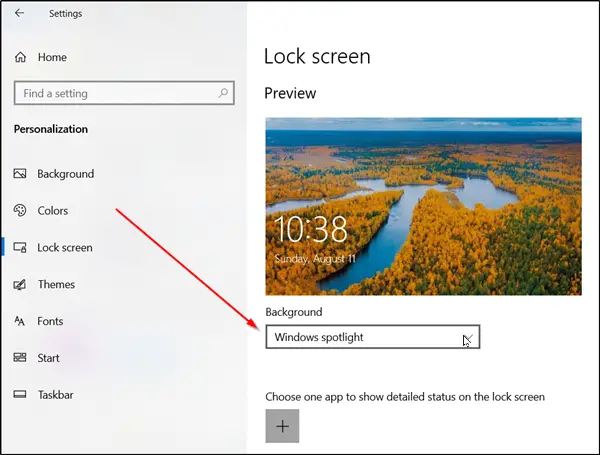Click the Start tiles icon
The image size is (600, 455).
click(20, 358)
